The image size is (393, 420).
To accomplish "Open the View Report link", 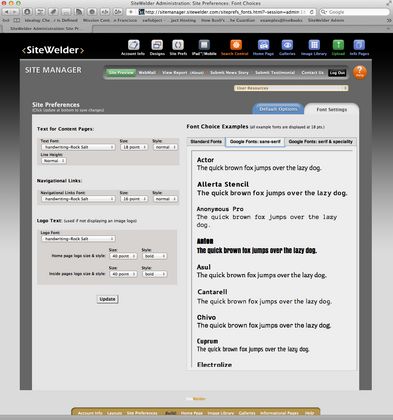I will (175, 73).
